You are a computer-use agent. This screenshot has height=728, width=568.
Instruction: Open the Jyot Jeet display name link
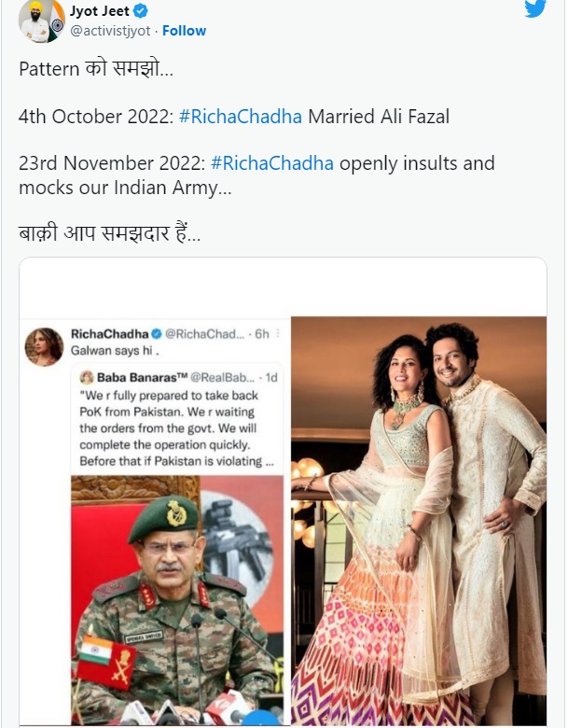100,11
